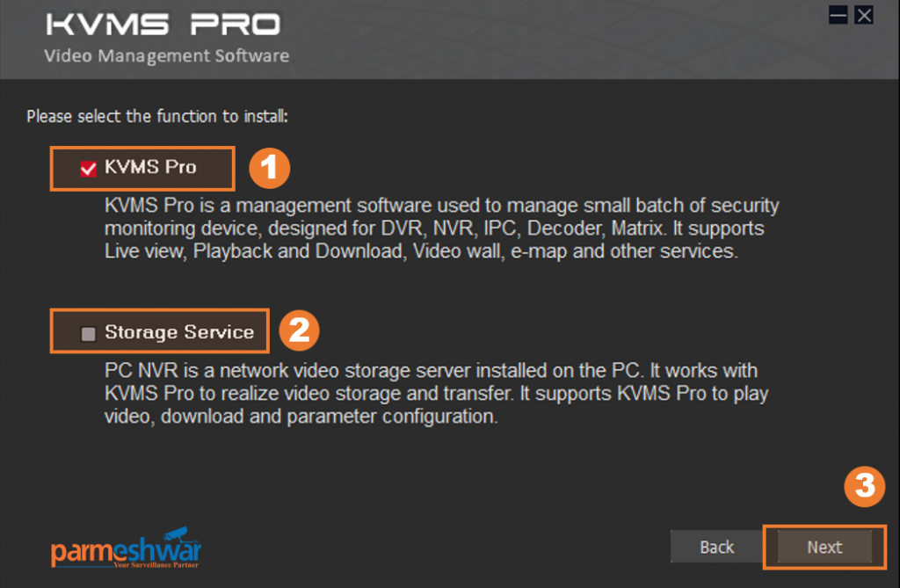Go back with the Back button
This screenshot has height=588, width=900.
(x=716, y=547)
